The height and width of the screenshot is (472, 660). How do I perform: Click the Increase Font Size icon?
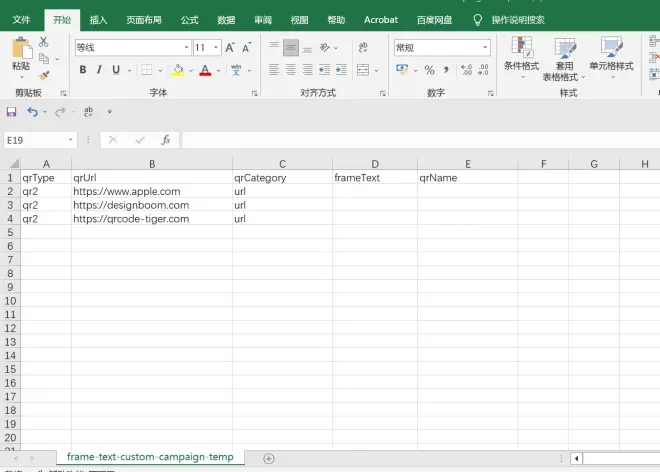pyautogui.click(x=231, y=47)
